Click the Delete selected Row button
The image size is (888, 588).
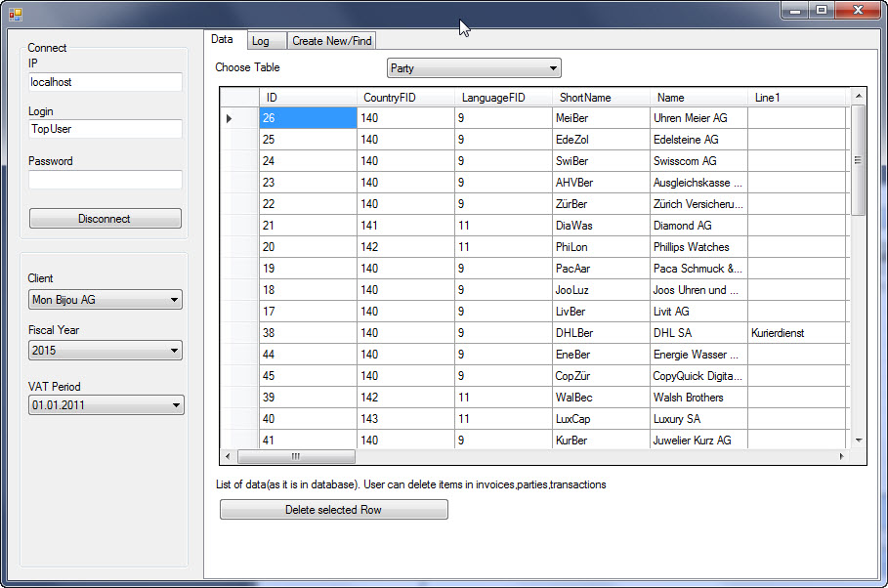[333, 510]
